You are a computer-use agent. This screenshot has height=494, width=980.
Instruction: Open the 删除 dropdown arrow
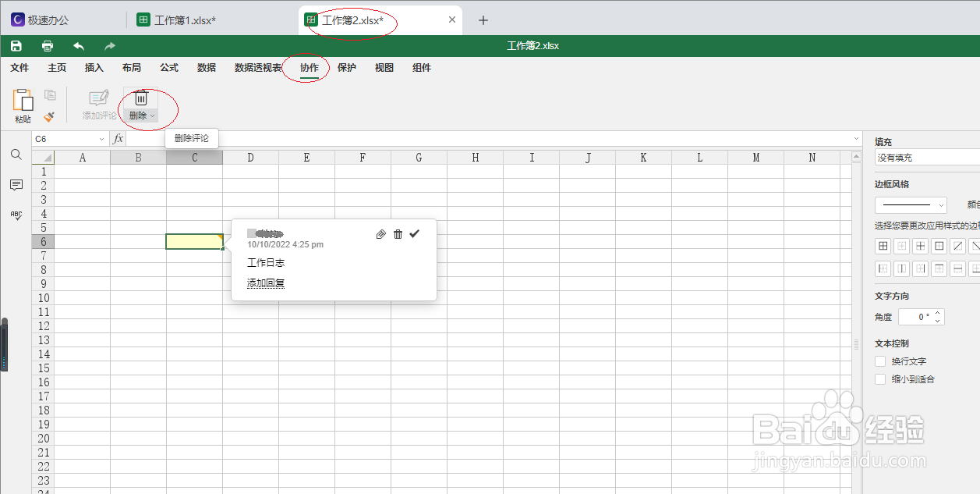[150, 115]
